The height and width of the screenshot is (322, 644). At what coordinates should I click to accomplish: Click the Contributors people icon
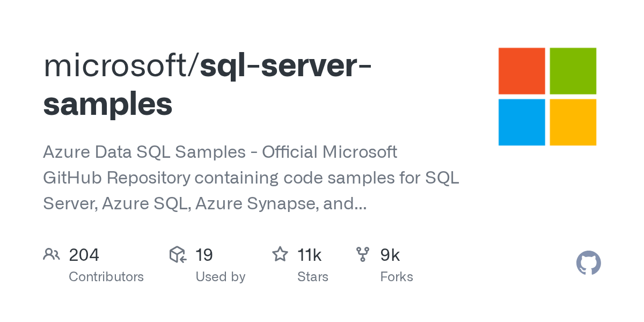[52, 254]
